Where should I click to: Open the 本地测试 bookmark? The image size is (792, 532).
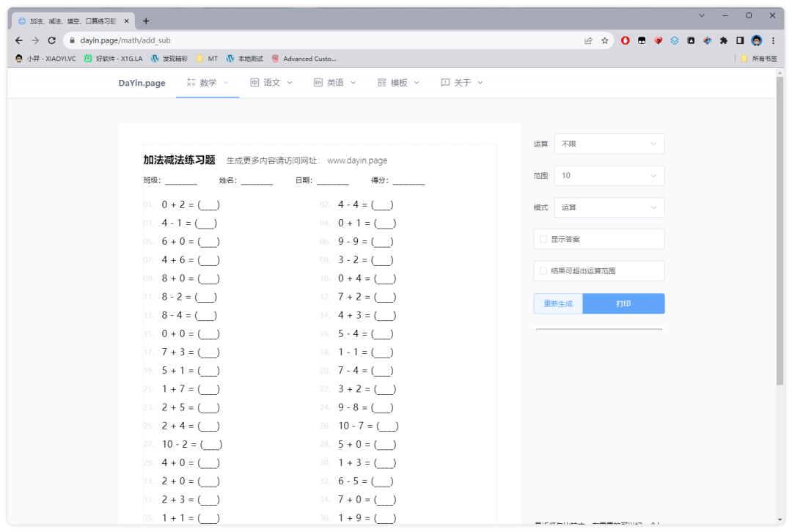tap(245, 59)
